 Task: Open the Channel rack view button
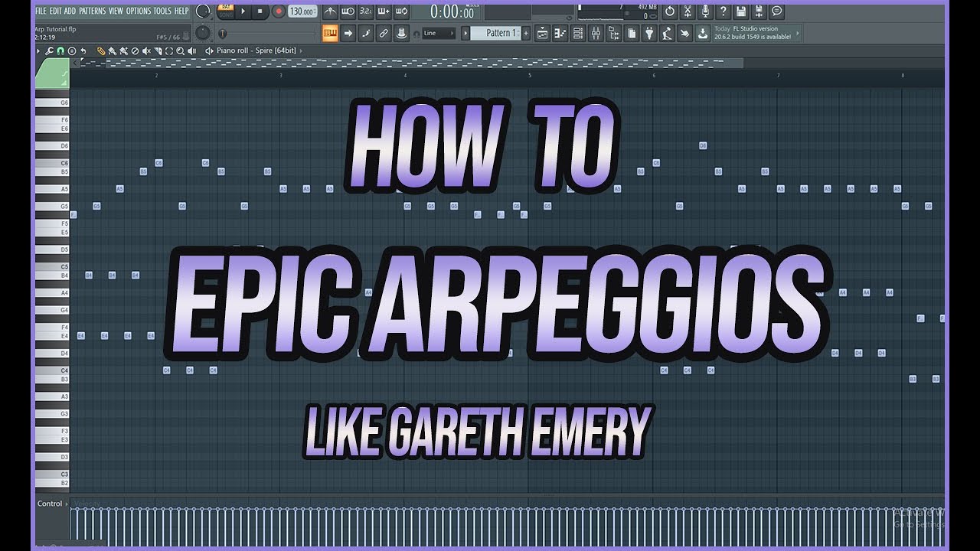[578, 33]
